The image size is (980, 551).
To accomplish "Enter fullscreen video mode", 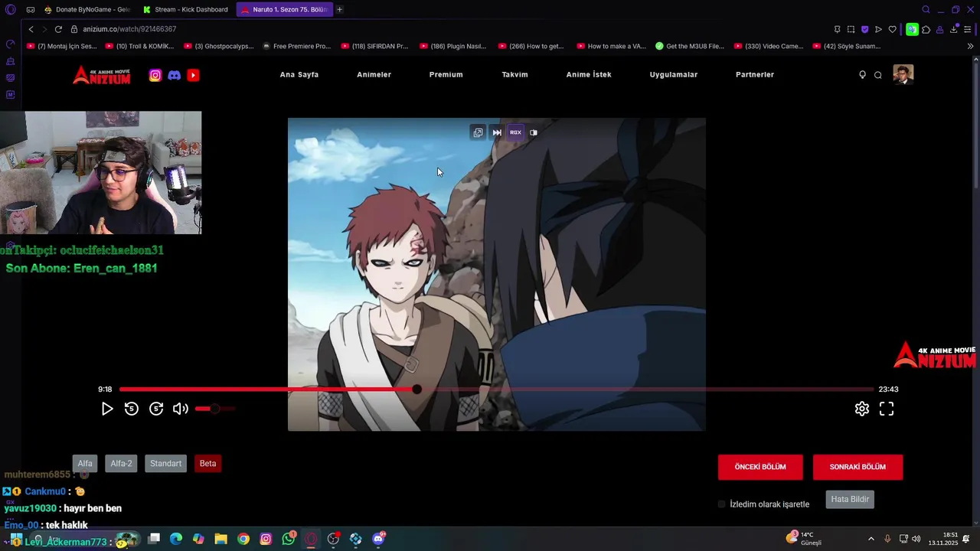I will (x=887, y=409).
